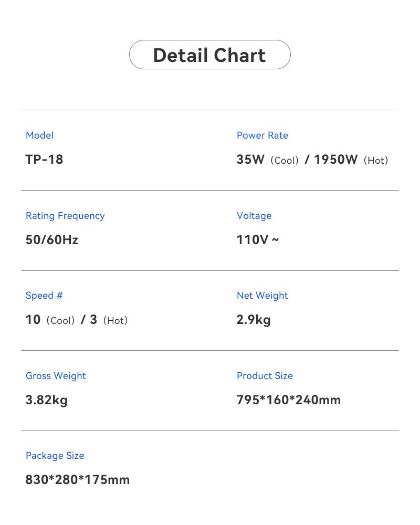This screenshot has height=525, width=420.
Task: Select the Rating Frequency label
Action: click(x=65, y=216)
